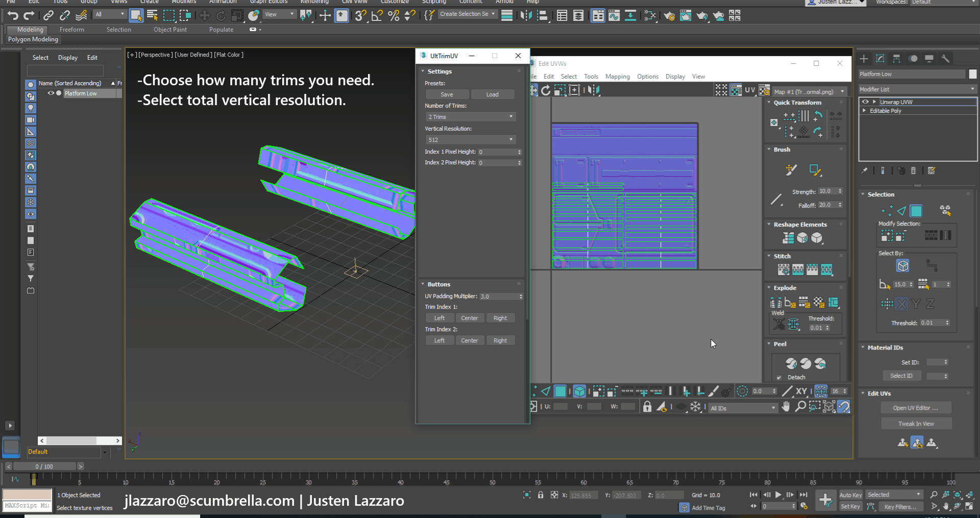Open the All IDs dropdown in Edit UVWs

743,408
